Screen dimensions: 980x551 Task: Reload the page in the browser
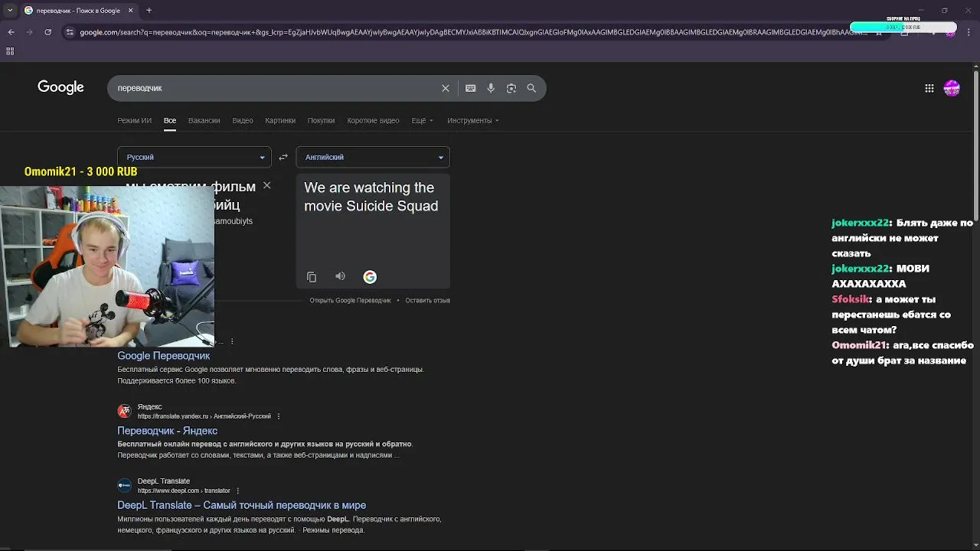coord(47,32)
